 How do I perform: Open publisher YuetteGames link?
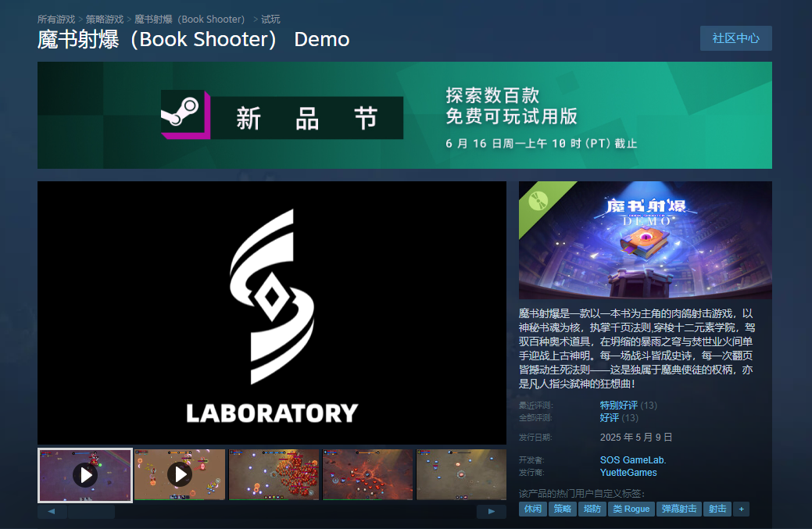(628, 473)
